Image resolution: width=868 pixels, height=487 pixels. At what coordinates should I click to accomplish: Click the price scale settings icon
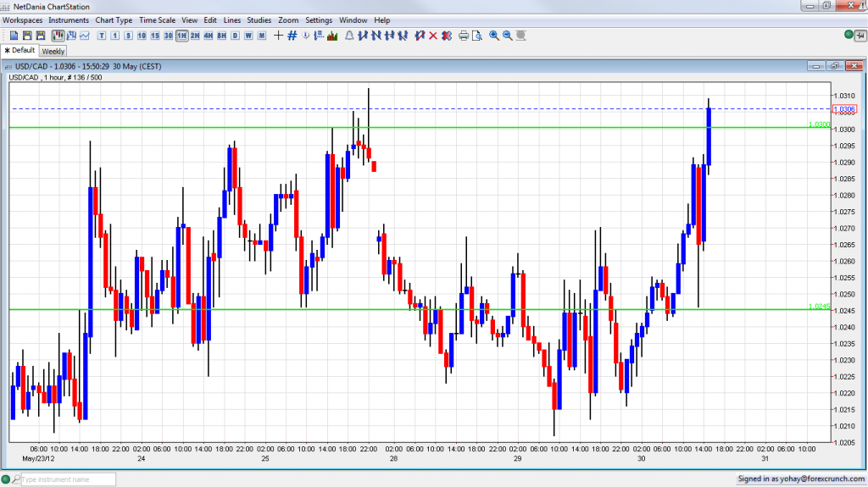[x=319, y=36]
